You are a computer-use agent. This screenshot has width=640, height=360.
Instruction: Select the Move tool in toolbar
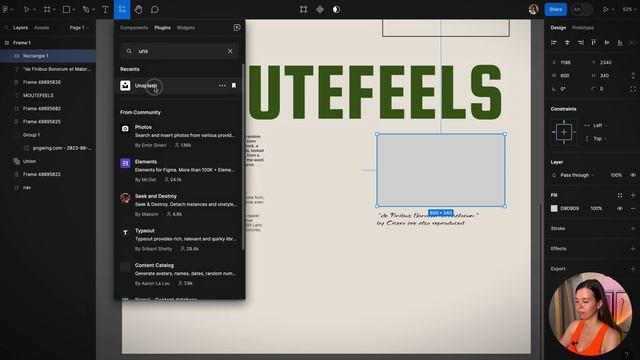(x=26, y=9)
